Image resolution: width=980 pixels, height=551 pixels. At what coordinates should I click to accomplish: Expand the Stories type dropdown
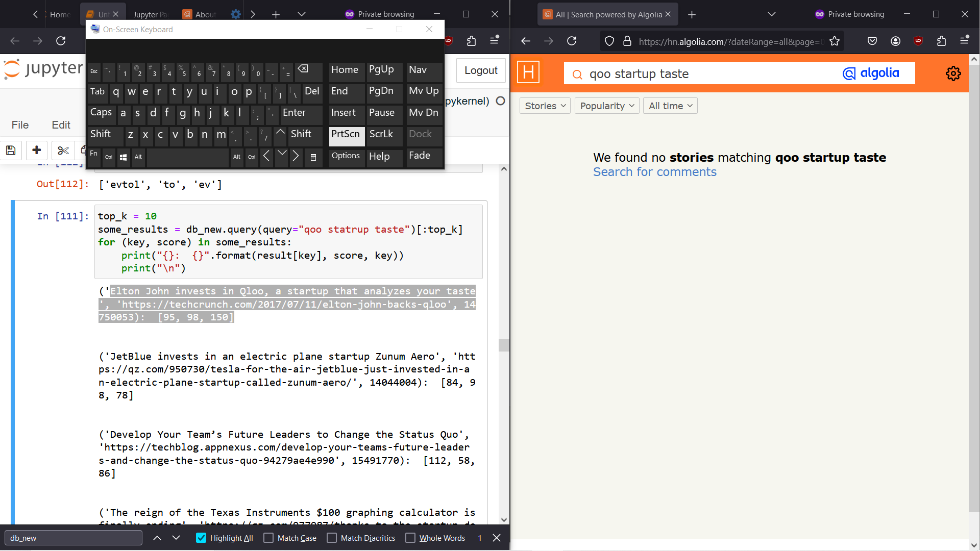click(x=545, y=106)
